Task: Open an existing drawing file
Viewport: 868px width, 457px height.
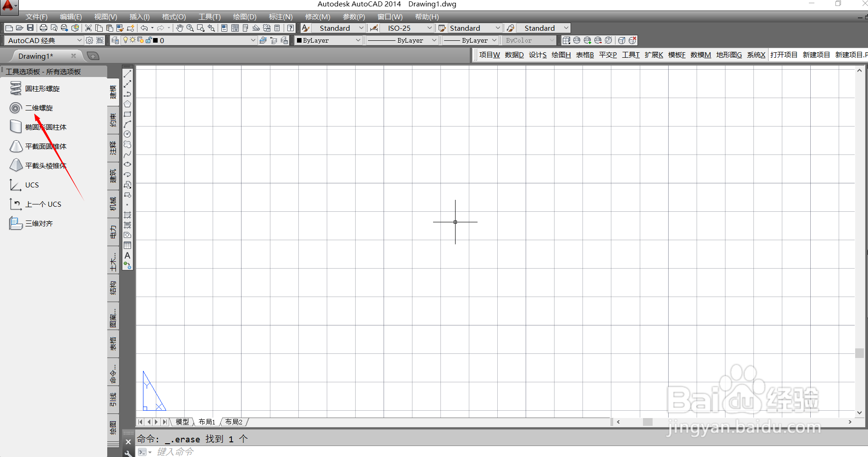Action: (x=20, y=28)
